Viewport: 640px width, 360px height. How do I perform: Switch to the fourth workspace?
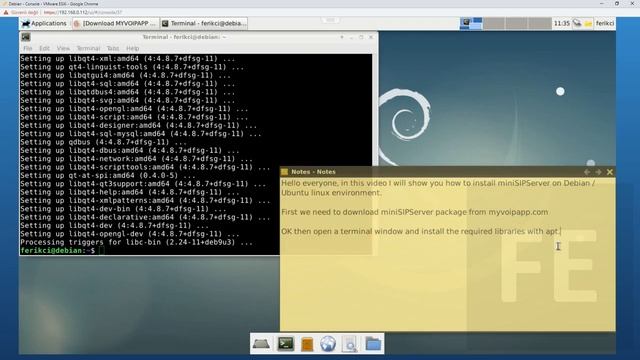[540, 23]
